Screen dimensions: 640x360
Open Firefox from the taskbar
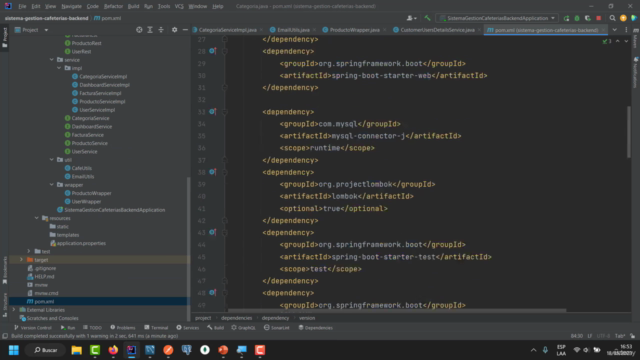pos(113,350)
